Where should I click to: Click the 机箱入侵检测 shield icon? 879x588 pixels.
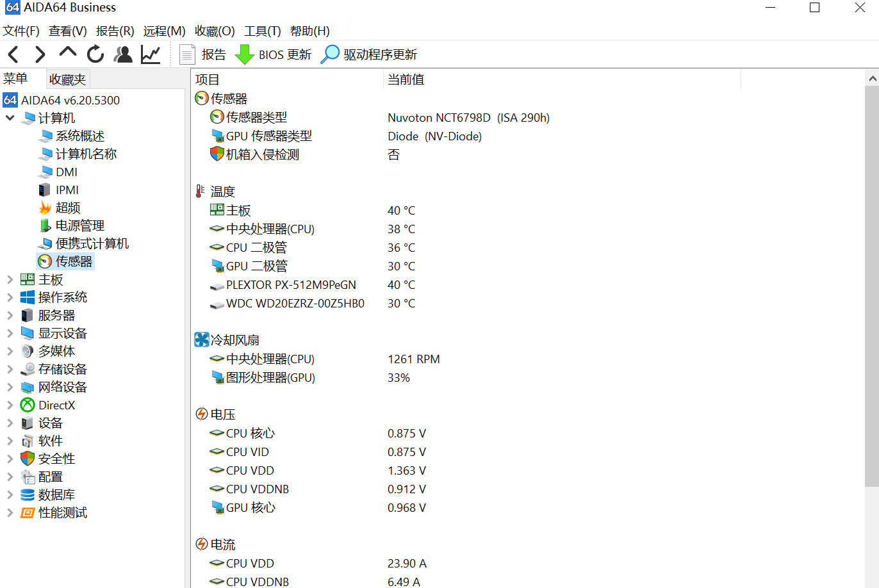(217, 154)
